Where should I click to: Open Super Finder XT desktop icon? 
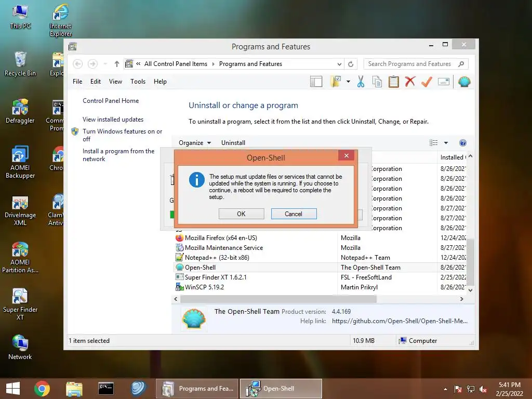20,304
